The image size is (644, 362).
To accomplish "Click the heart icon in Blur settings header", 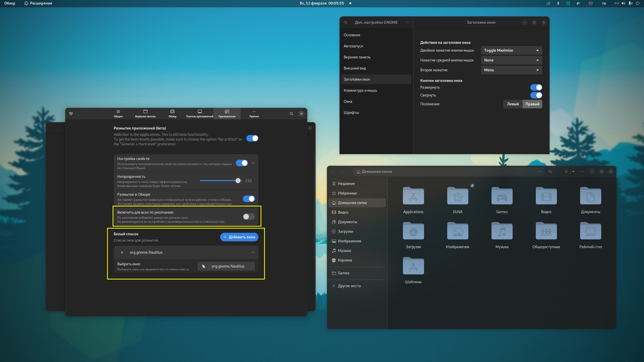I will pyautogui.click(x=71, y=114).
